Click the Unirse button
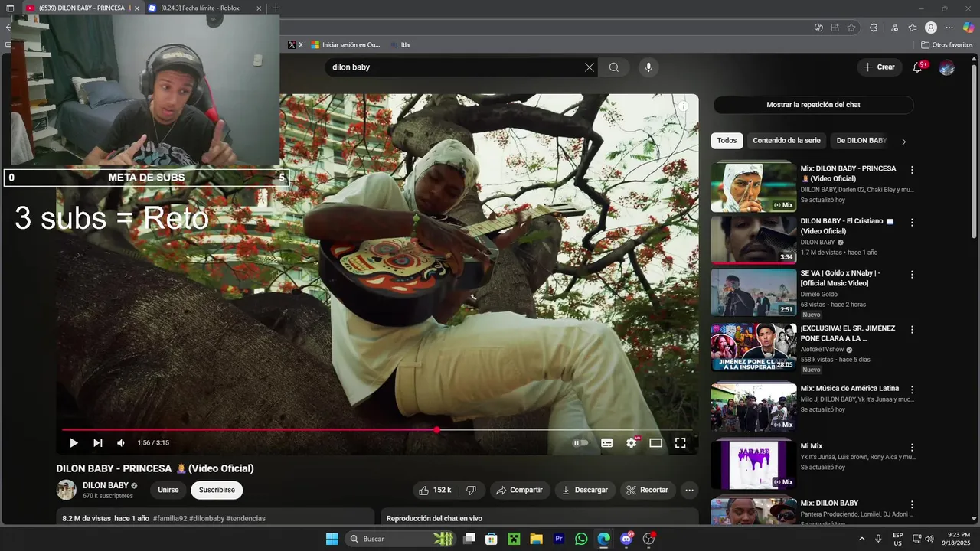The height and width of the screenshot is (551, 980). pos(168,490)
